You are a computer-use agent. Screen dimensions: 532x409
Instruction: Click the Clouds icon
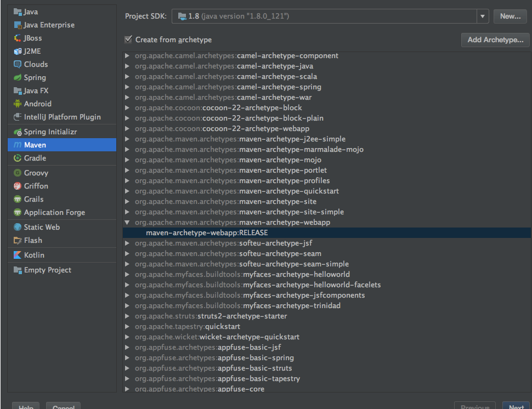(18, 65)
